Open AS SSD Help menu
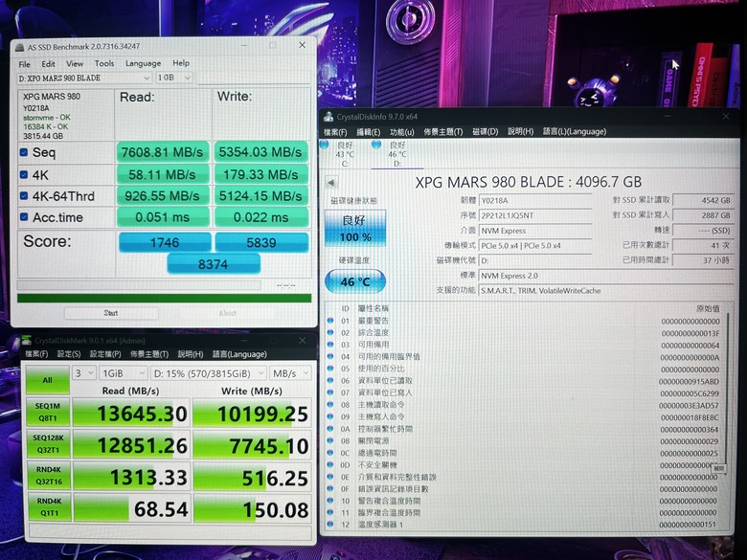 pos(181,63)
